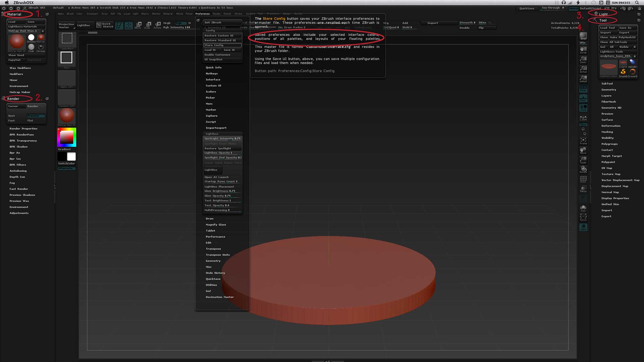Pick a color in the color picker square
The height and width of the screenshot is (362, 644).
click(66, 137)
